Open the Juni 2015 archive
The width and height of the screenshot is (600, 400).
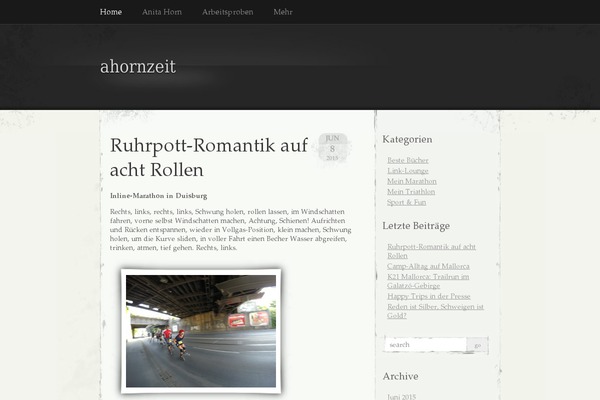click(x=401, y=397)
